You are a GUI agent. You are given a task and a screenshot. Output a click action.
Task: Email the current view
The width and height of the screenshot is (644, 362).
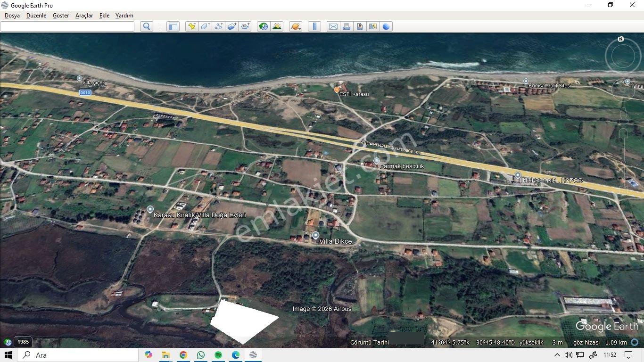coord(333,26)
